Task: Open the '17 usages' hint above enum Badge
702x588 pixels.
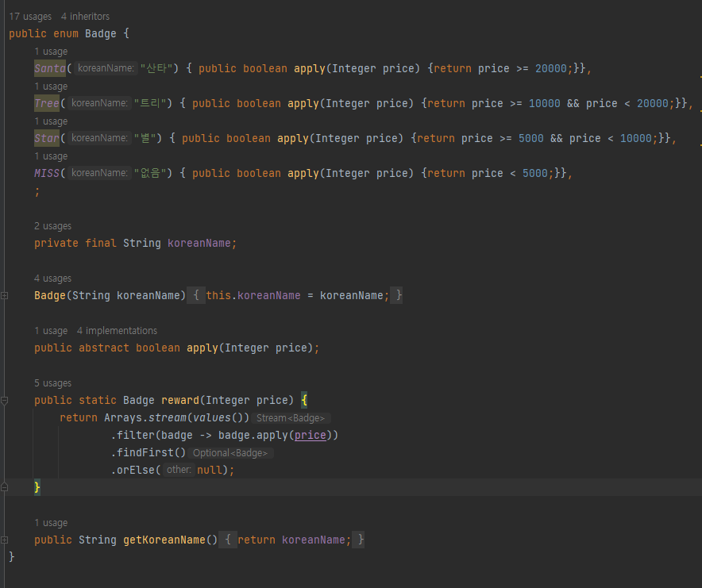Action: tap(30, 17)
